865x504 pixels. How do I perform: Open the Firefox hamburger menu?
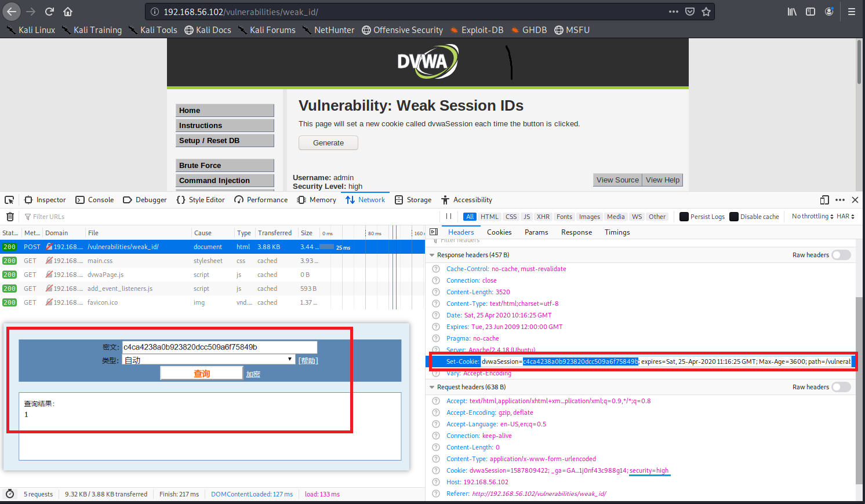click(851, 12)
